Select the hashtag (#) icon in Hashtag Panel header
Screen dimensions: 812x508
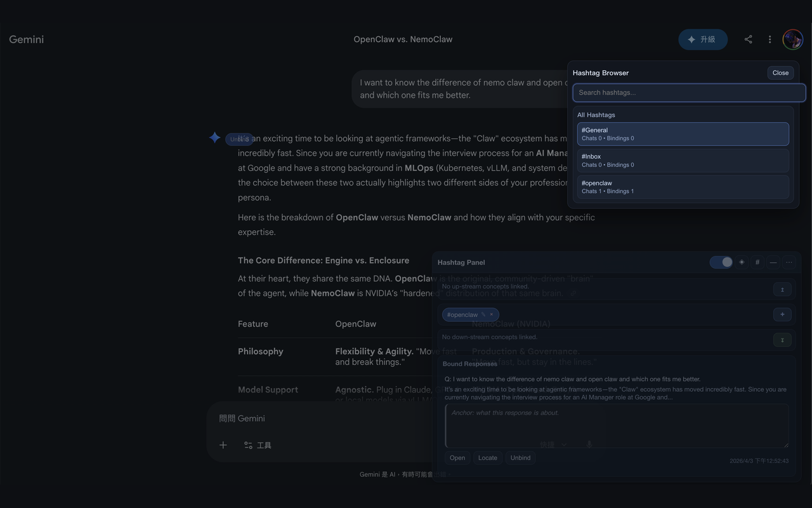[x=756, y=262]
